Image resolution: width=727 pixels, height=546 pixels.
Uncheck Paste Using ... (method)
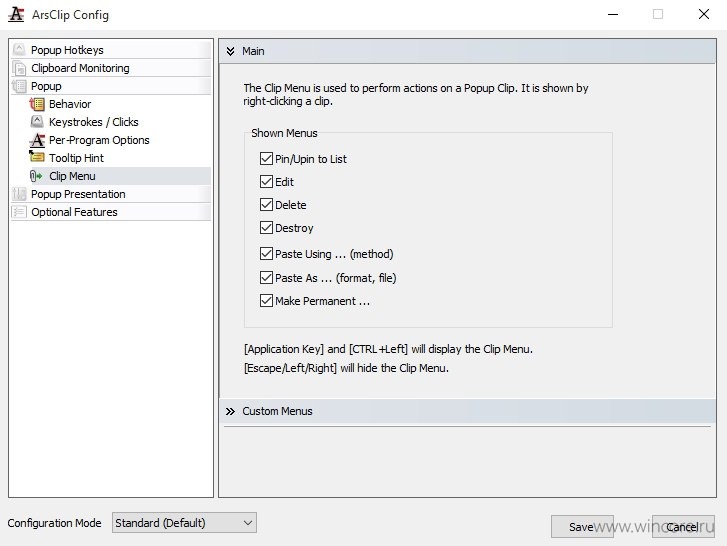[x=266, y=254]
